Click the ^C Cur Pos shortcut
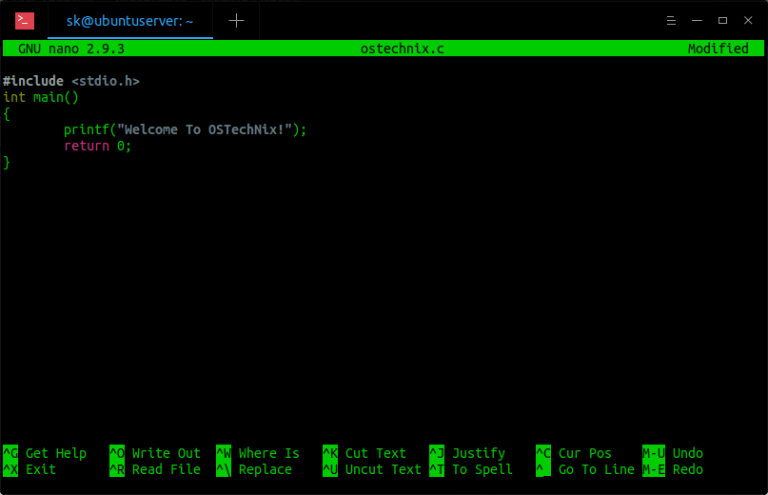 (x=574, y=453)
